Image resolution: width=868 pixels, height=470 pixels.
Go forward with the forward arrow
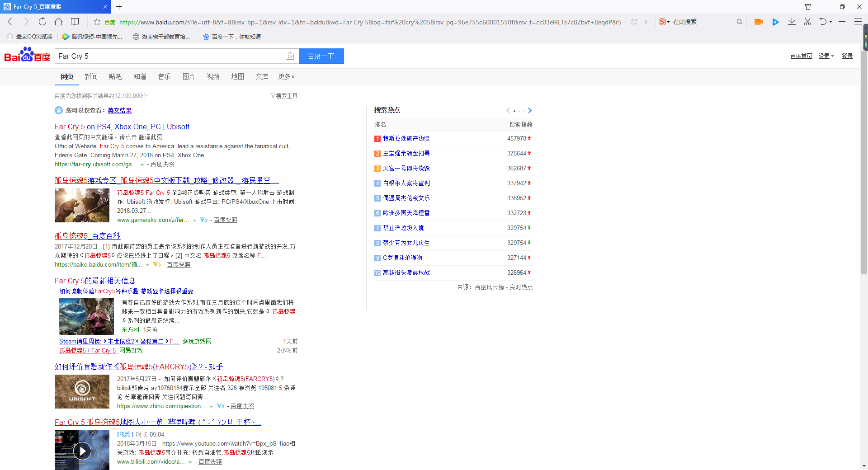[x=26, y=22]
